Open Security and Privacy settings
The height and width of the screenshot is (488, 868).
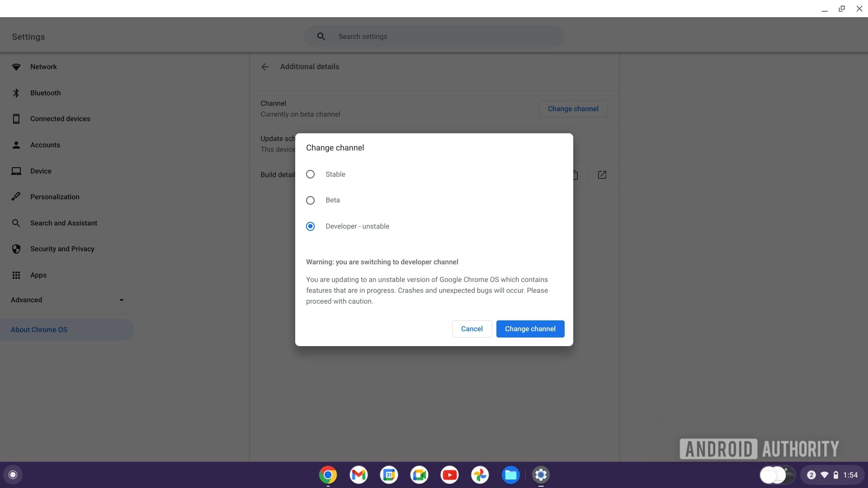[x=62, y=249]
